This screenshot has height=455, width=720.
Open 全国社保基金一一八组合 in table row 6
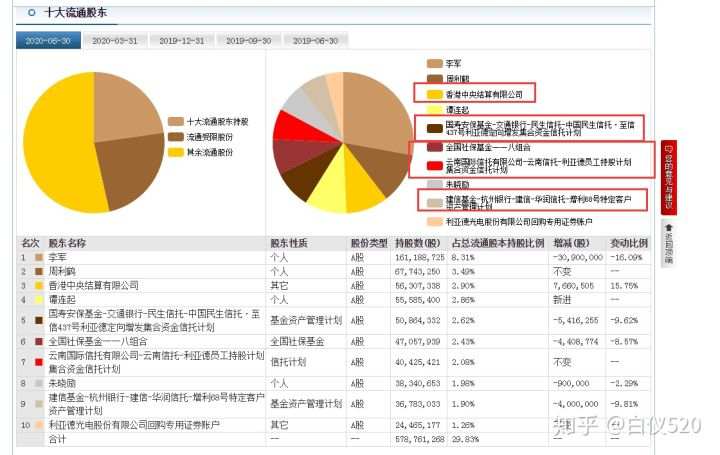(x=98, y=342)
